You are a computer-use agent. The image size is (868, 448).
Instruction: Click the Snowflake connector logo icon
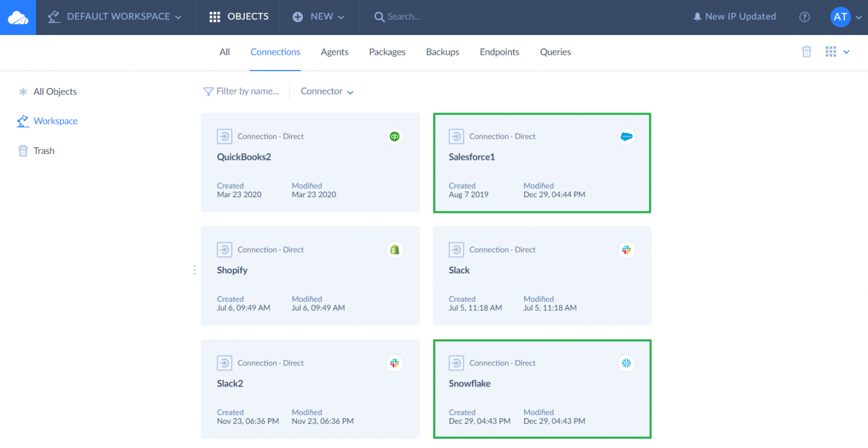626,363
